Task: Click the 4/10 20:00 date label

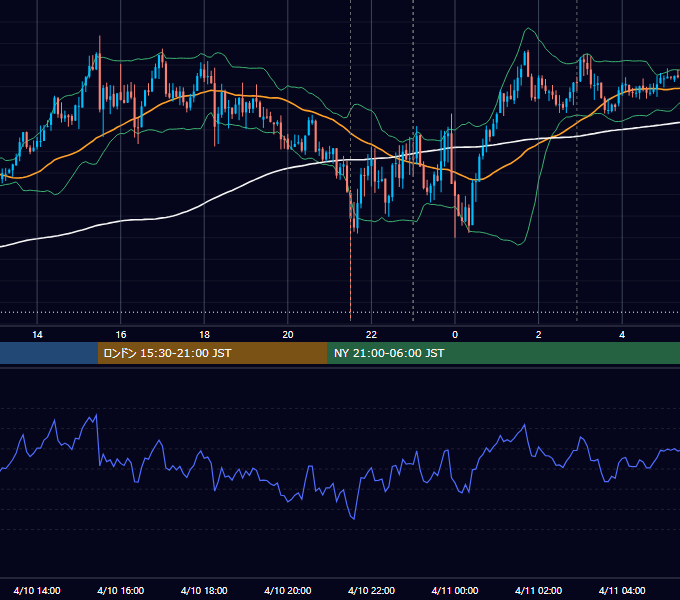Action: tap(288, 590)
